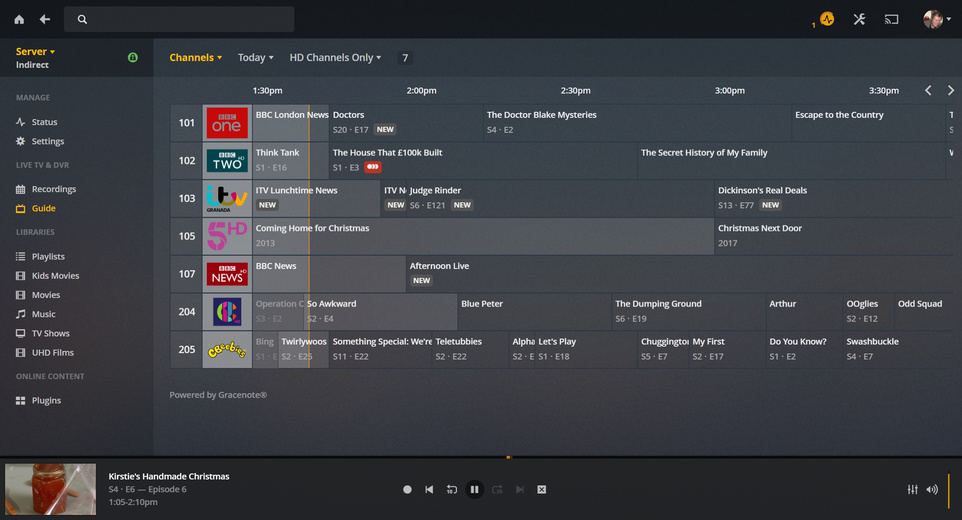
Task: Open Kirstie's Handmade Christmas title link
Action: pyautogui.click(x=169, y=476)
